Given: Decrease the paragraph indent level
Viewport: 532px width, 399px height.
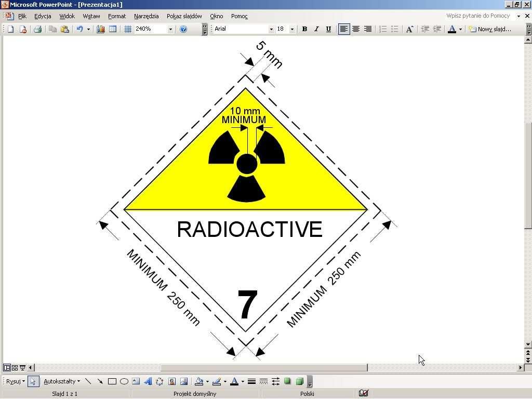Looking at the screenshot, I should tap(425, 29).
